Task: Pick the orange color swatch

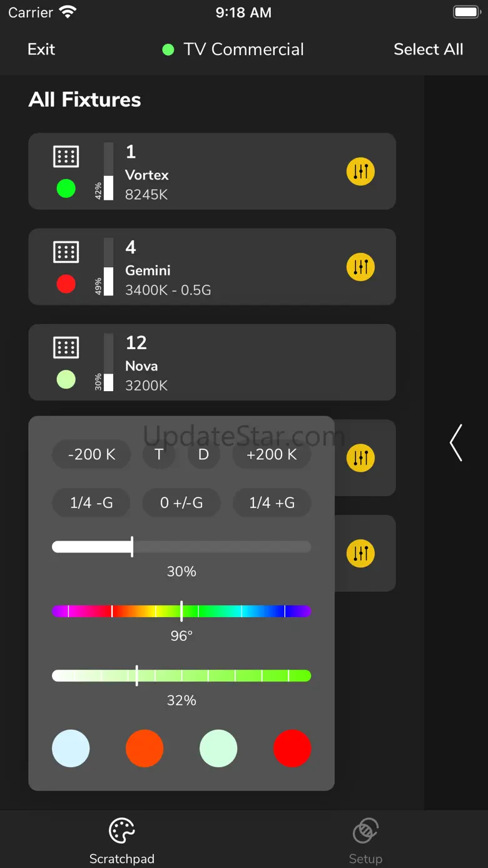Action: click(145, 748)
